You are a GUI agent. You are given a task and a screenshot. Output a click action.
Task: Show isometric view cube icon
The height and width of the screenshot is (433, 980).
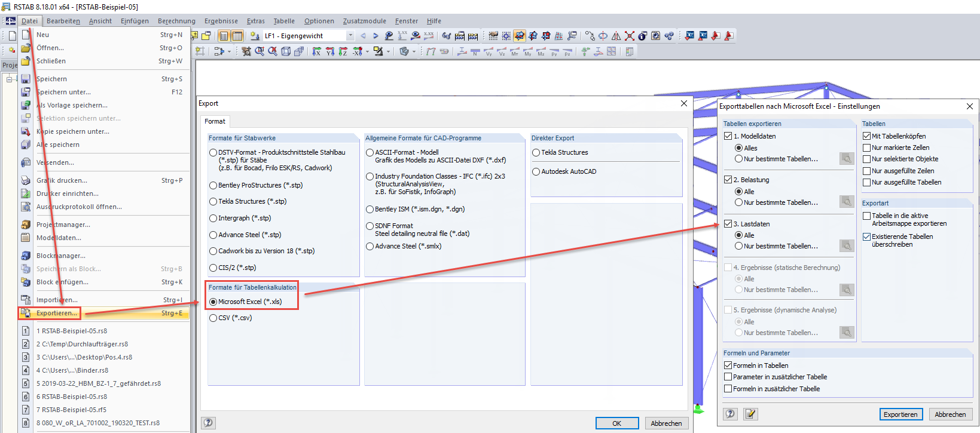click(x=286, y=51)
